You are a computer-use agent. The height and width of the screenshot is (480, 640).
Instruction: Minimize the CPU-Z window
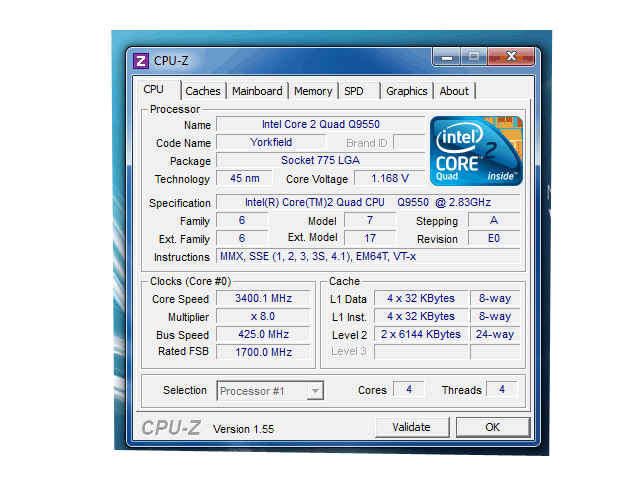(447, 56)
